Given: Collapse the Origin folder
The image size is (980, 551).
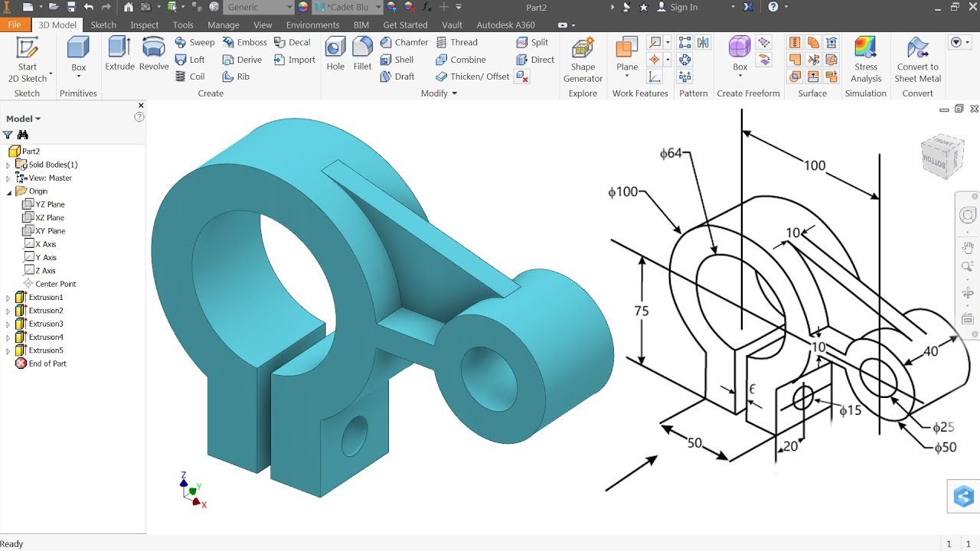Looking at the screenshot, I should coord(8,192).
